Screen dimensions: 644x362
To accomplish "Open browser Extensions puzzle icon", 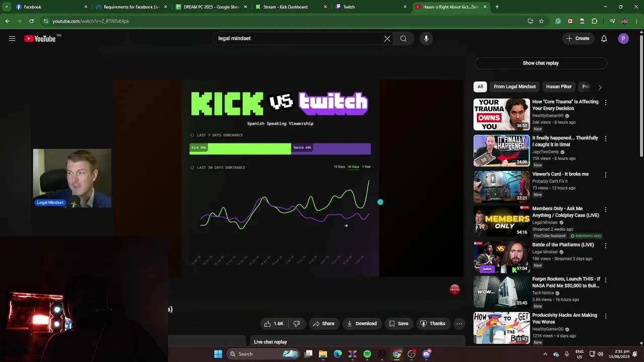I will click(x=594, y=21).
